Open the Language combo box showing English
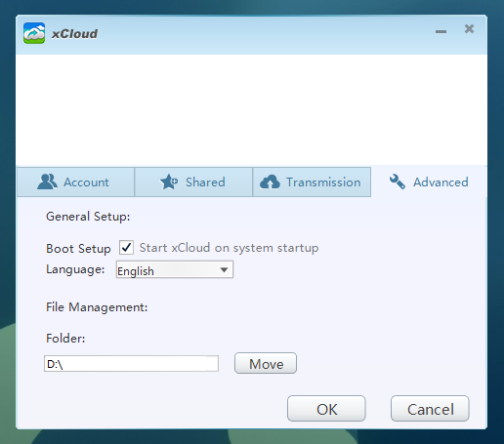The image size is (504, 444). pyautogui.click(x=175, y=269)
